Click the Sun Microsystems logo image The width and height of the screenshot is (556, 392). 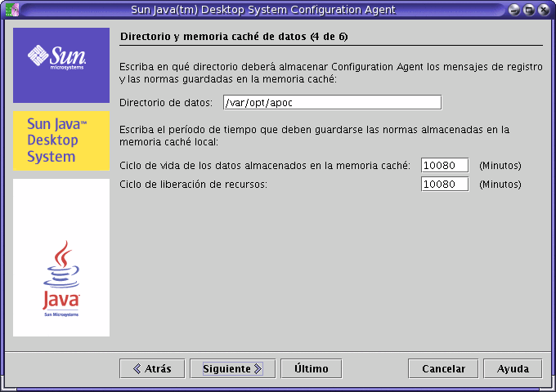61,65
